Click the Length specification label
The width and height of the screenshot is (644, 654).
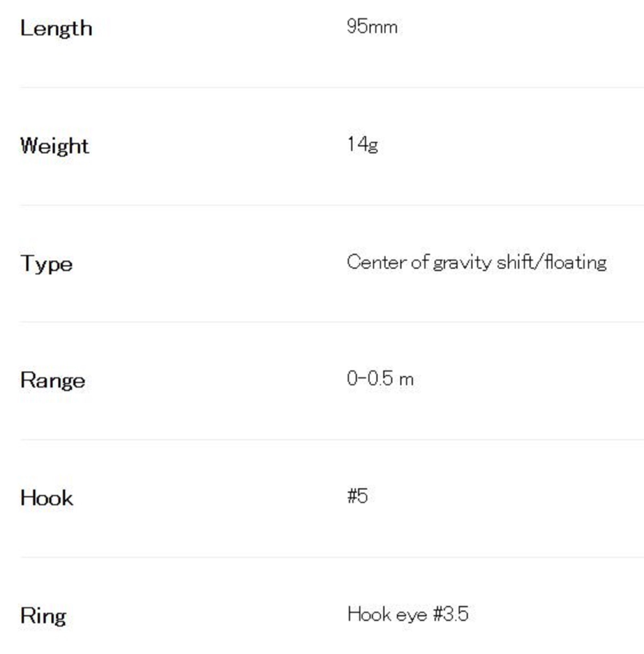click(x=56, y=28)
